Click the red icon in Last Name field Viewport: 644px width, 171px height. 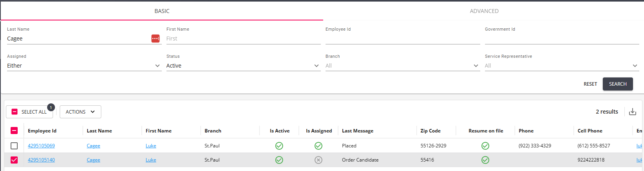[156, 39]
